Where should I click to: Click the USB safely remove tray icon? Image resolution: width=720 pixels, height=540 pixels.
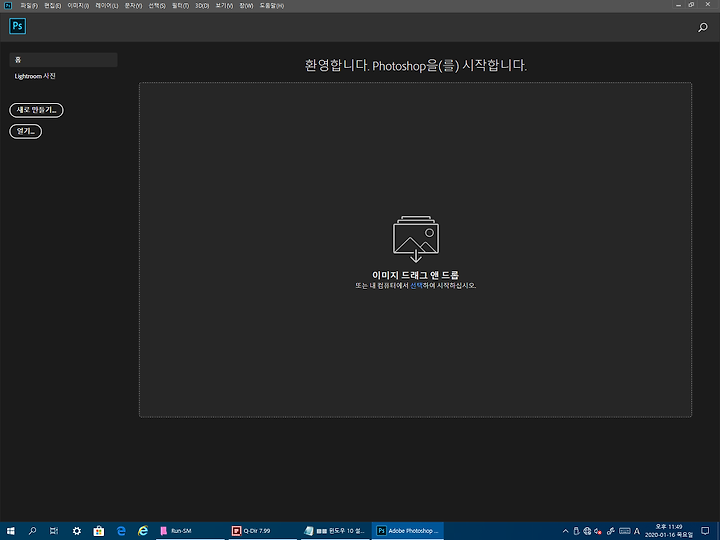(576, 531)
